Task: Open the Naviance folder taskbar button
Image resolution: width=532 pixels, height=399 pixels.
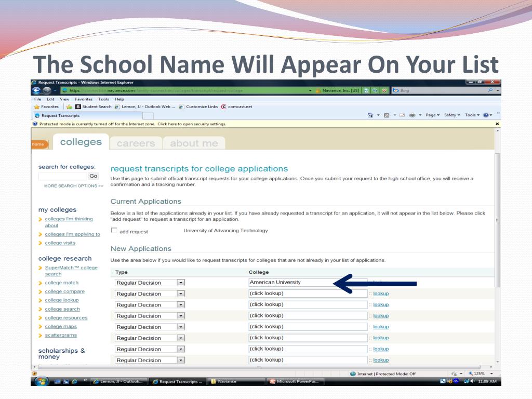Action: tap(235, 382)
